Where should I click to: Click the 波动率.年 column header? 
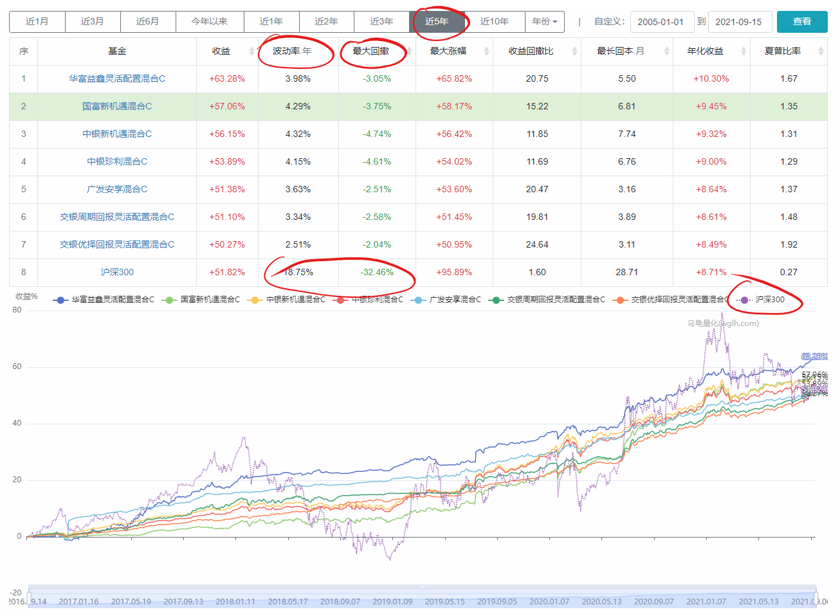298,51
